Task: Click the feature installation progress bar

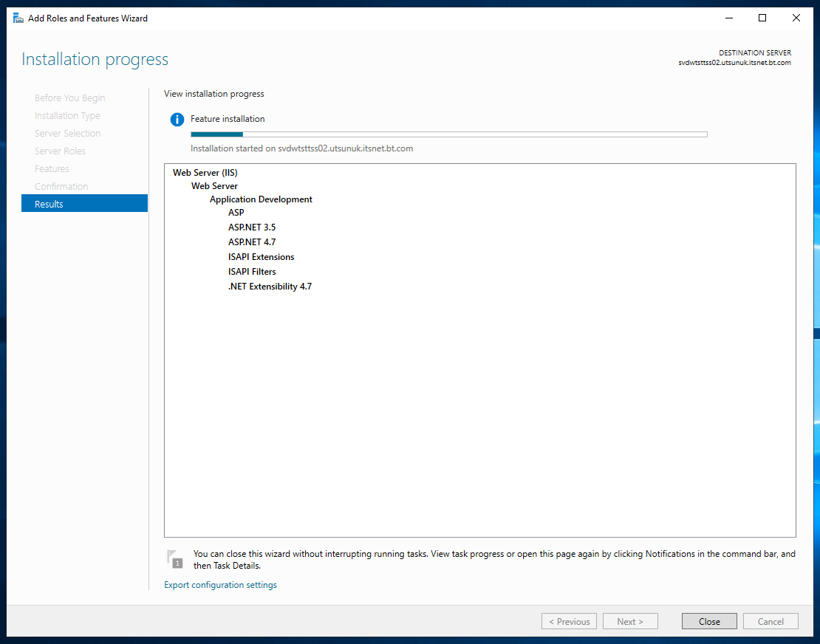Action: point(448,134)
